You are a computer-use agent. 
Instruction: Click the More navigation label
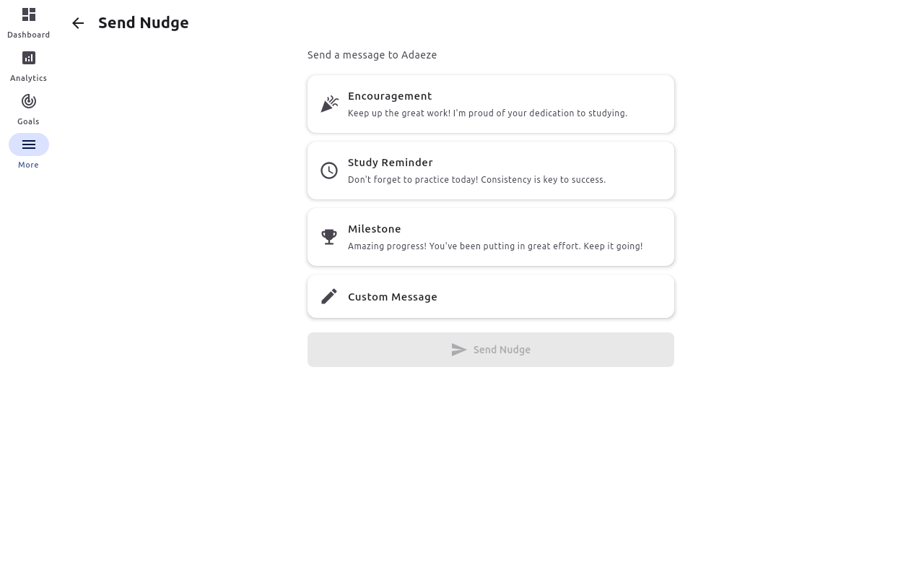tap(29, 165)
